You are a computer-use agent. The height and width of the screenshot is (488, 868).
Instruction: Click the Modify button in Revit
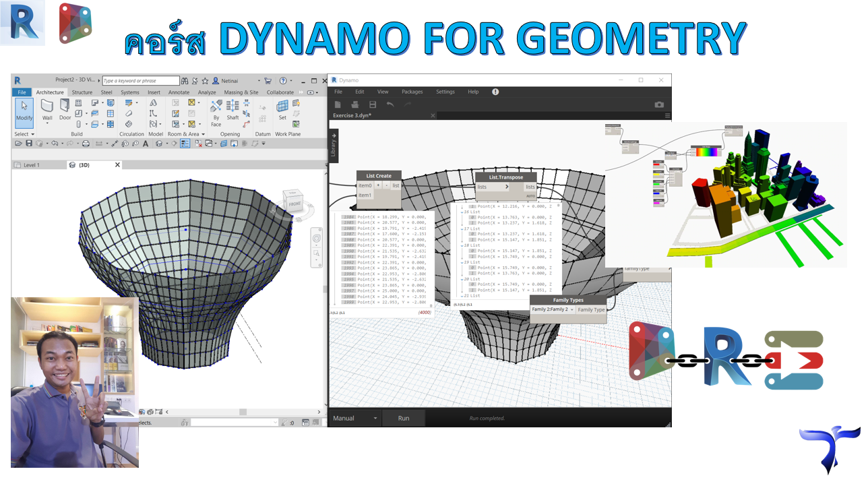coord(24,111)
